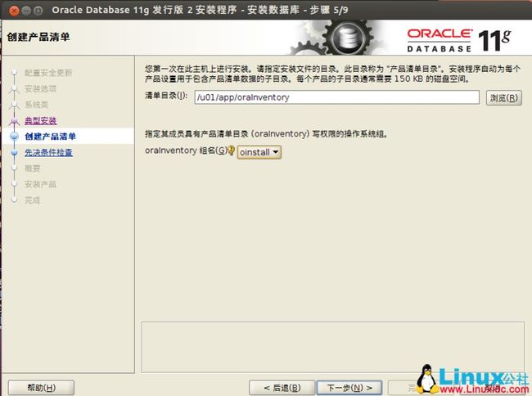Click the oraInventory 组名(G) label
The width and height of the screenshot is (532, 396).
point(186,151)
